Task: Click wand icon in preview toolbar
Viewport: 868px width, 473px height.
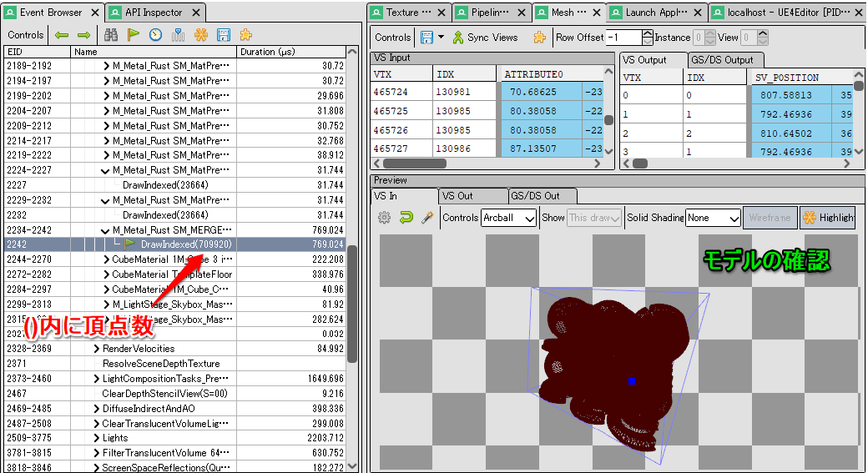Action: (427, 218)
